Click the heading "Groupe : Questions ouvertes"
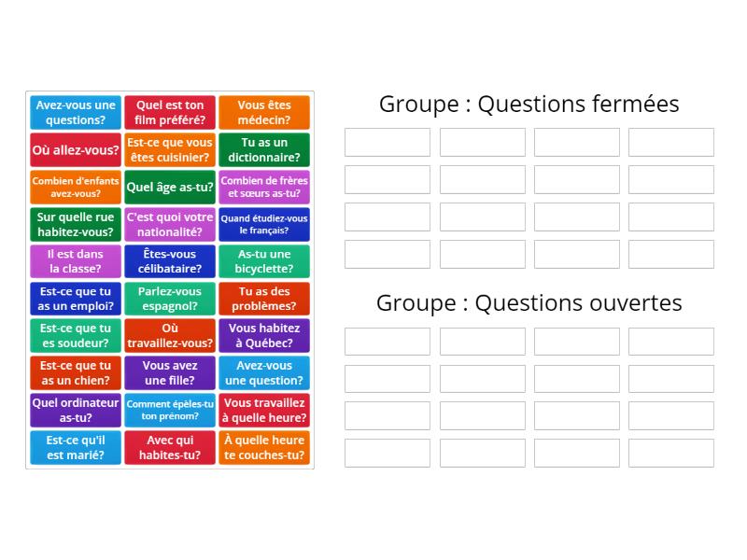747x560 pixels. pyautogui.click(x=529, y=301)
